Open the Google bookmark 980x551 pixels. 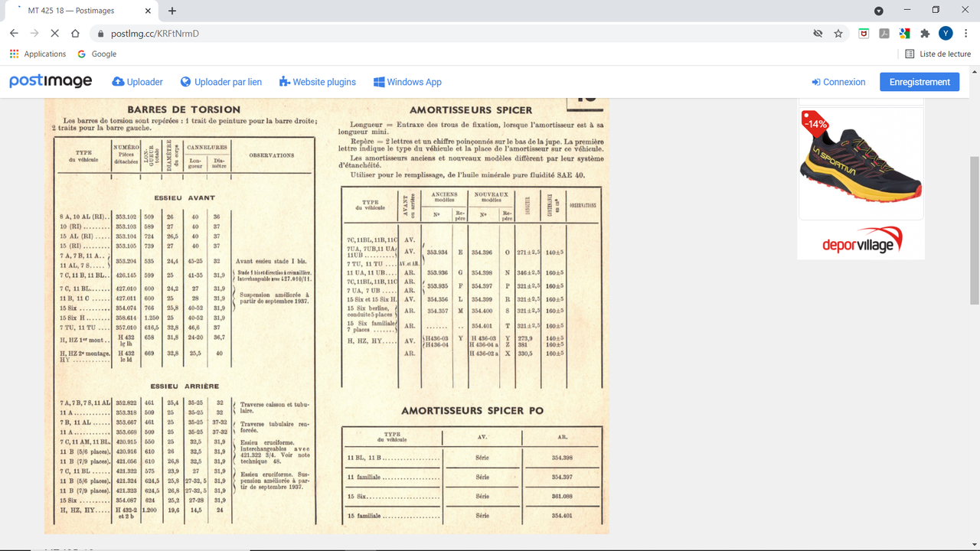tap(97, 54)
